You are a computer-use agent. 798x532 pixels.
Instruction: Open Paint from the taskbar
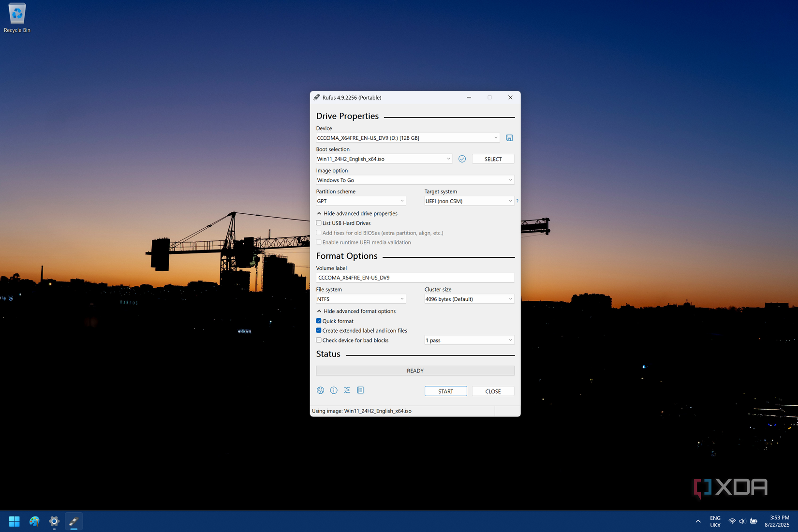click(x=34, y=521)
